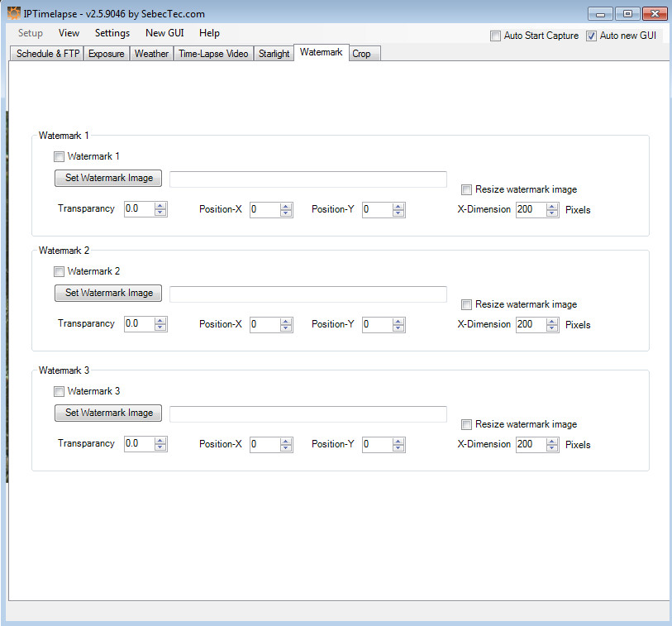Click the Watermark 2 image path field
The image size is (672, 626).
coord(308,294)
